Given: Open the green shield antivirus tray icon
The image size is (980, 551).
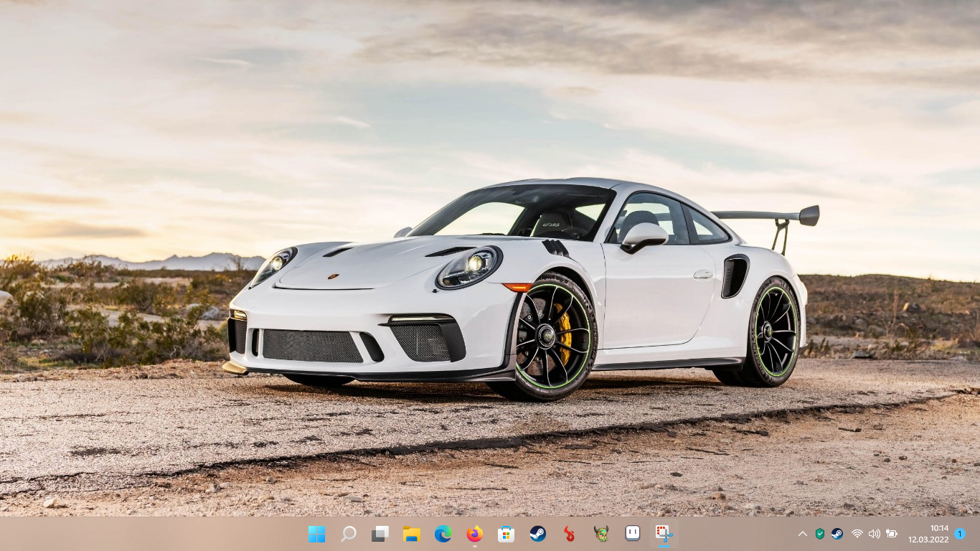Looking at the screenshot, I should [820, 534].
